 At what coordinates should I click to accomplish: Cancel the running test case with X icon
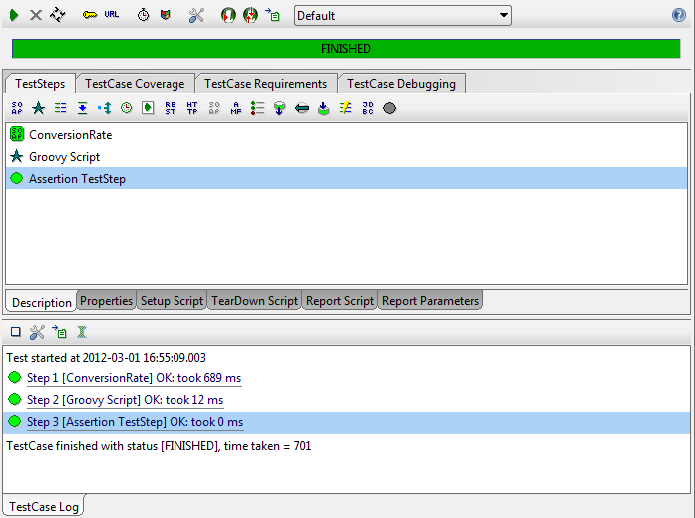coord(35,16)
